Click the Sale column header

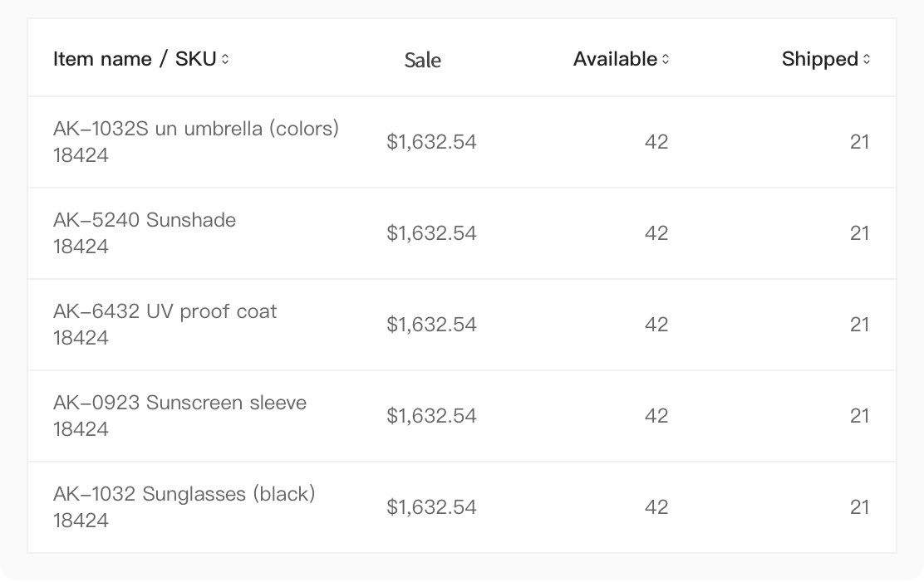click(422, 60)
